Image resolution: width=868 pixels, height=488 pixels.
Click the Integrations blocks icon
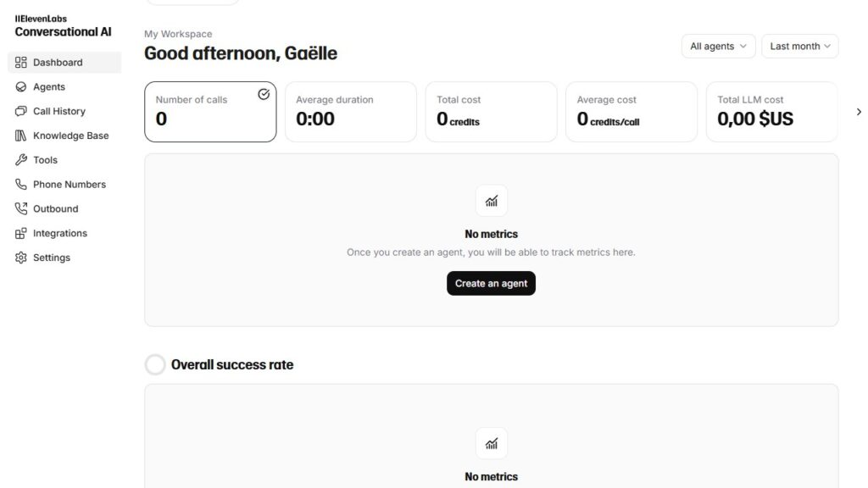[20, 233]
